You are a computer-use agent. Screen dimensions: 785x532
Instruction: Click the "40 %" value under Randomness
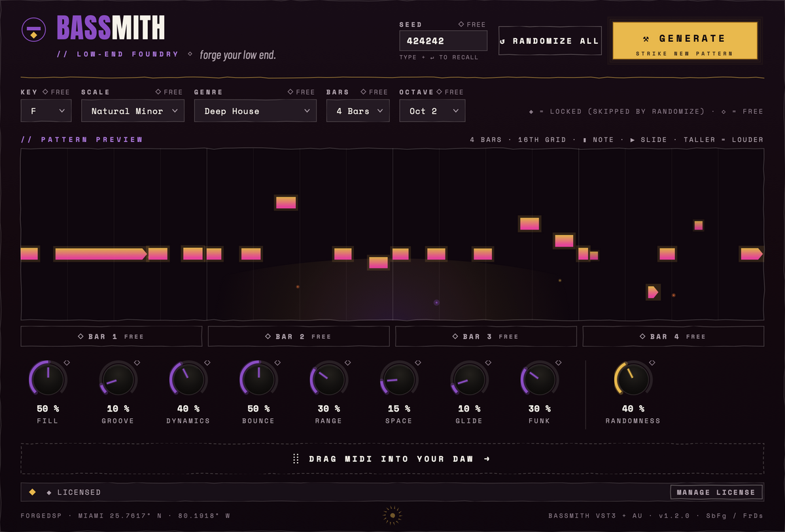coord(633,408)
